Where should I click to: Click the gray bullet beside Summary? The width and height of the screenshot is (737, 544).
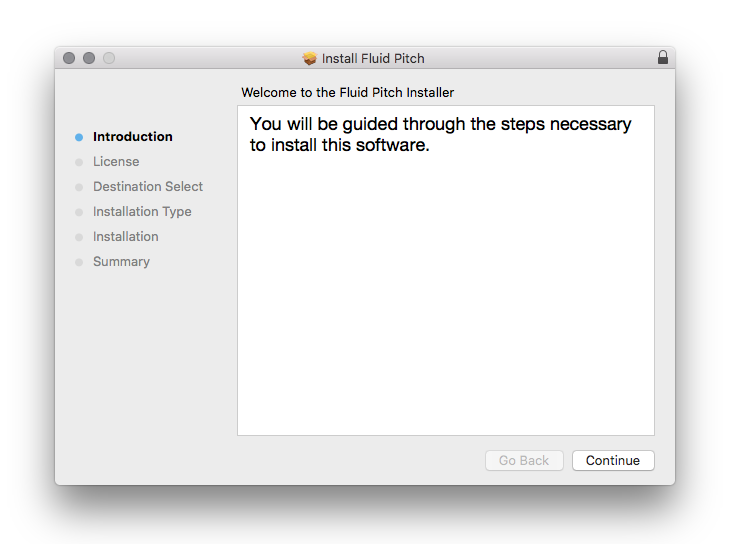[79, 262]
